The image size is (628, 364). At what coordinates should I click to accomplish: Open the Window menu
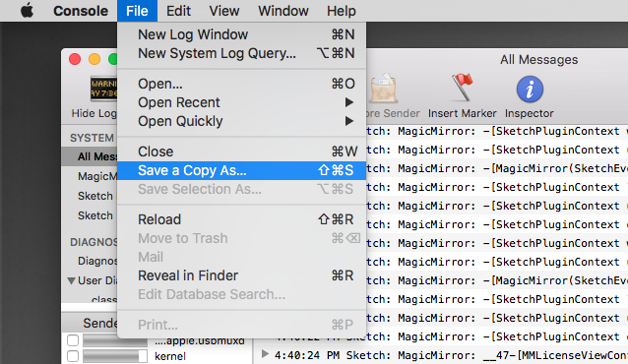283,11
